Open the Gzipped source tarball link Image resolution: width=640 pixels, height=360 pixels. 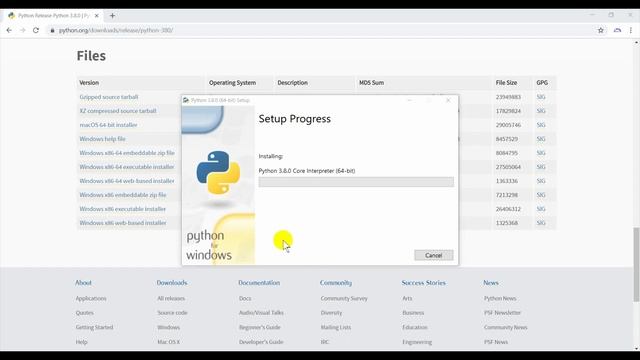pos(109,97)
